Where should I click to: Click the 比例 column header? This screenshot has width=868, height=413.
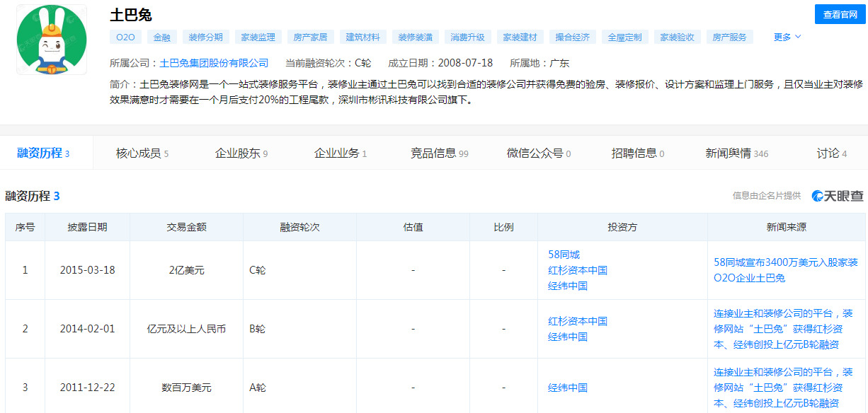point(504,227)
